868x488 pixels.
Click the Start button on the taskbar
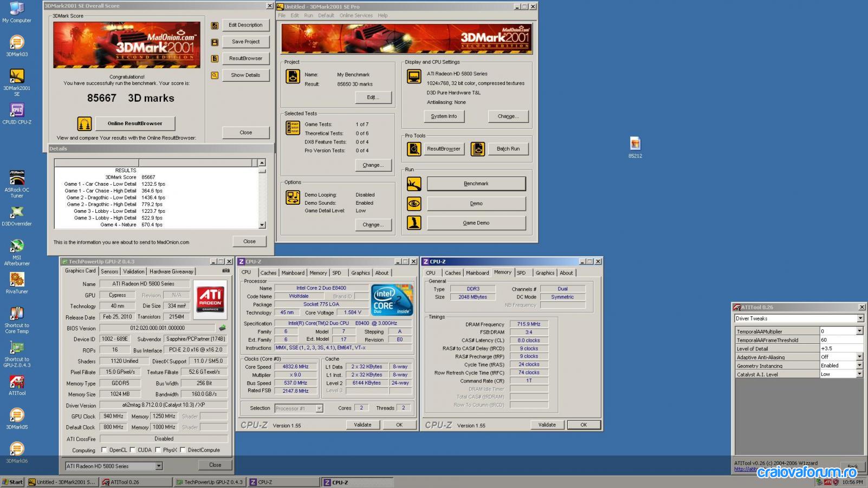pos(12,482)
